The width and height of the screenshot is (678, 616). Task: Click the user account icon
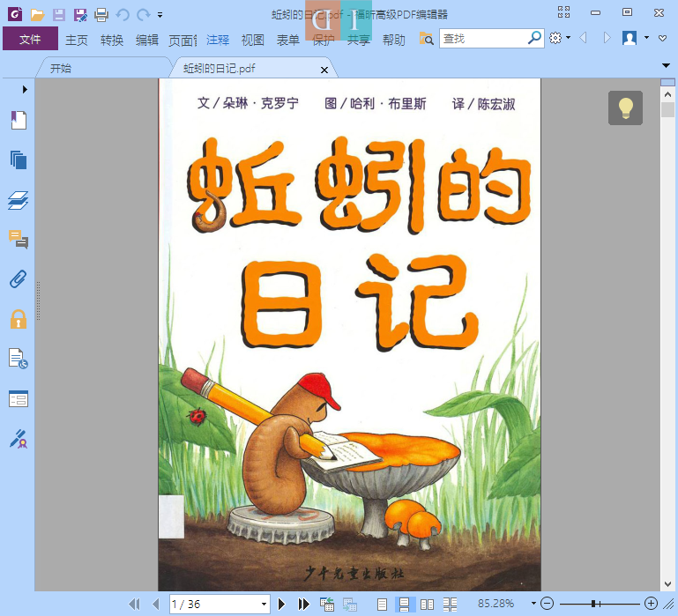[x=630, y=38]
